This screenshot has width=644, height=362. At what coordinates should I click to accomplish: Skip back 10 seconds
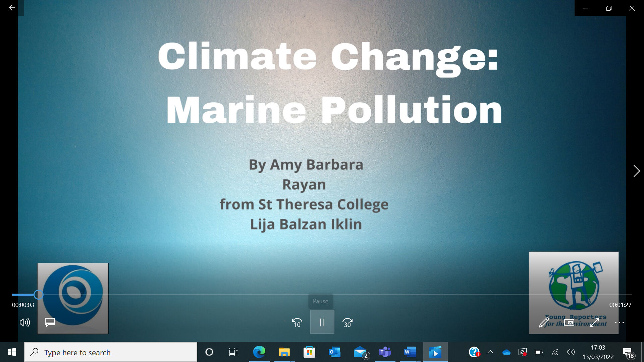pyautogui.click(x=297, y=322)
